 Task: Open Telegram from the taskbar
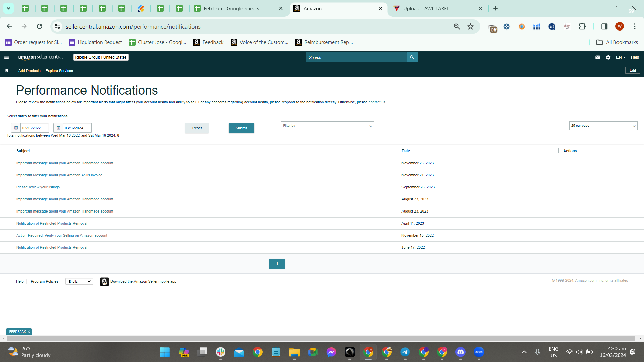(405, 352)
